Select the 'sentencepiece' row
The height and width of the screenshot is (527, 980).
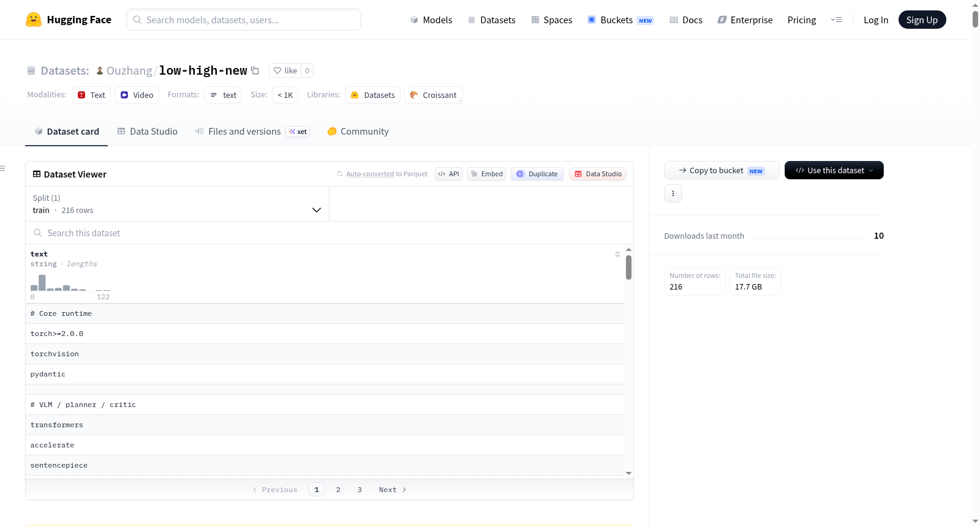[x=325, y=465]
